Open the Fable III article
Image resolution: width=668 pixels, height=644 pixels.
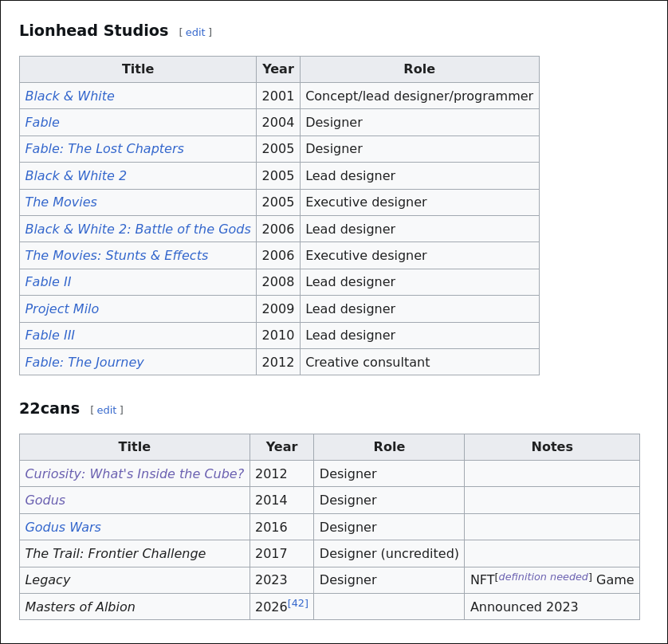[x=49, y=335]
